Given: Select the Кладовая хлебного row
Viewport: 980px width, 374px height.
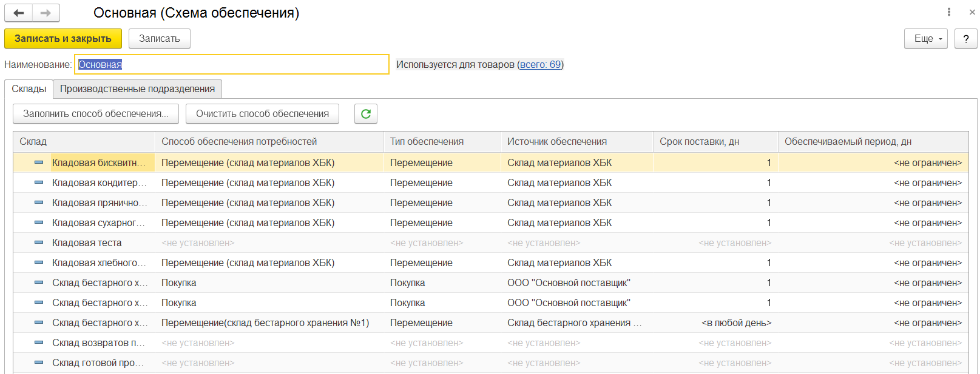Looking at the screenshot, I should pos(99,262).
